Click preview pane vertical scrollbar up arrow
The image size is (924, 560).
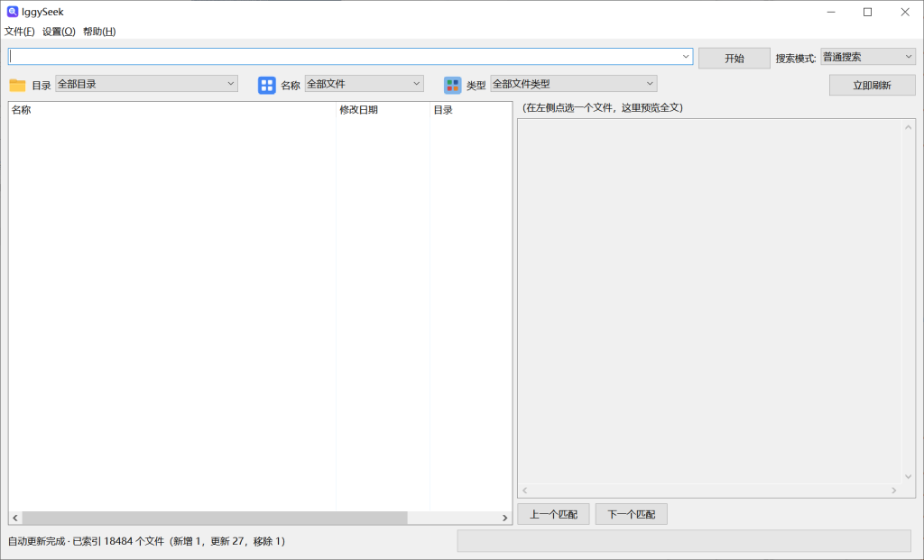point(908,127)
